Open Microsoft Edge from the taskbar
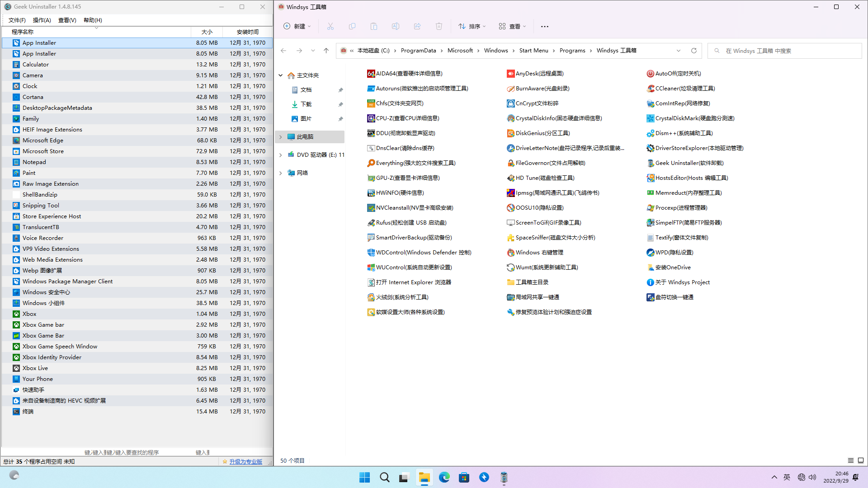 coord(444,477)
